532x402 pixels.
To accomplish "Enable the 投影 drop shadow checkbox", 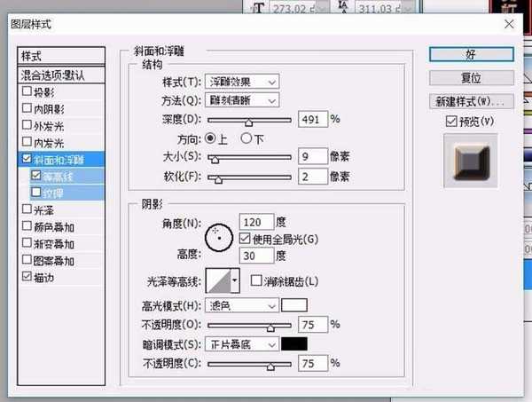I will (27, 91).
